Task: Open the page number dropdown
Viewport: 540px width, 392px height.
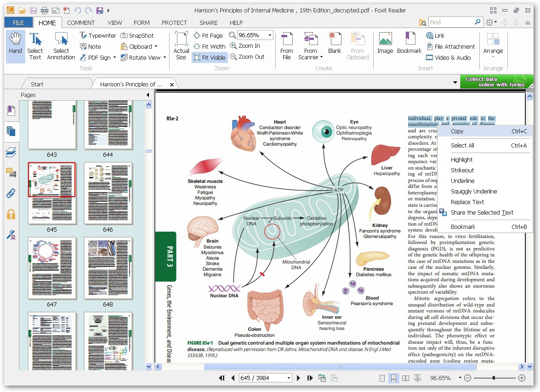Action: [289, 378]
